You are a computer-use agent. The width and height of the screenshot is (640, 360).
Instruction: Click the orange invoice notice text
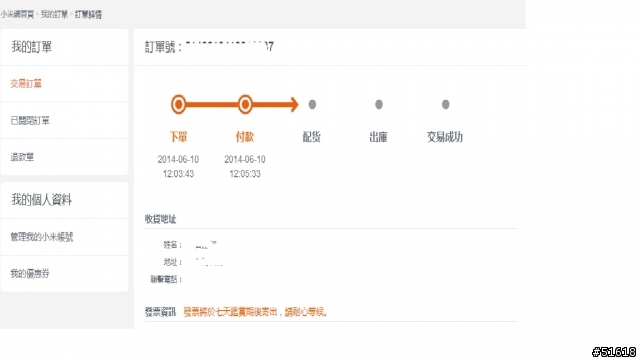(256, 312)
